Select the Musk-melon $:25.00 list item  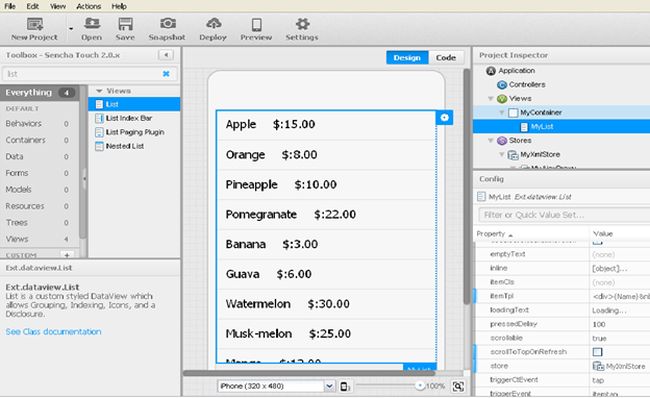coord(327,334)
